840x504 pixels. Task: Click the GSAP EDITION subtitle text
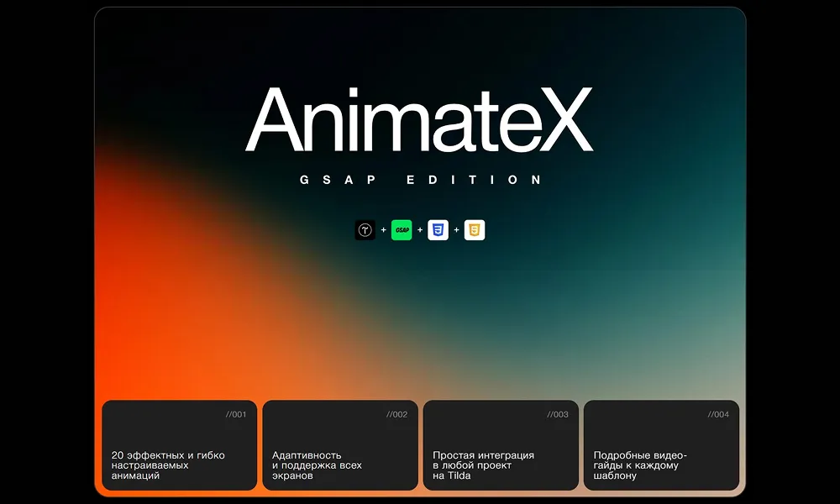420,180
